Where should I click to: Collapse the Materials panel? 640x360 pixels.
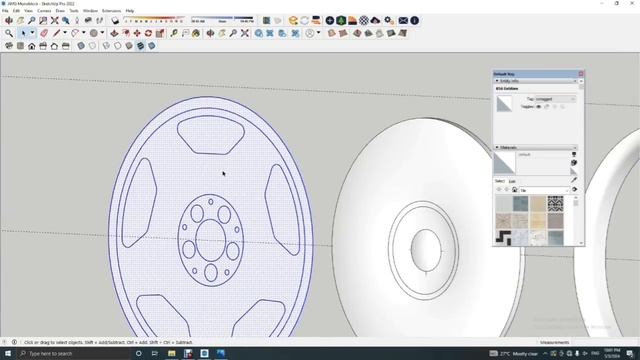497,147
